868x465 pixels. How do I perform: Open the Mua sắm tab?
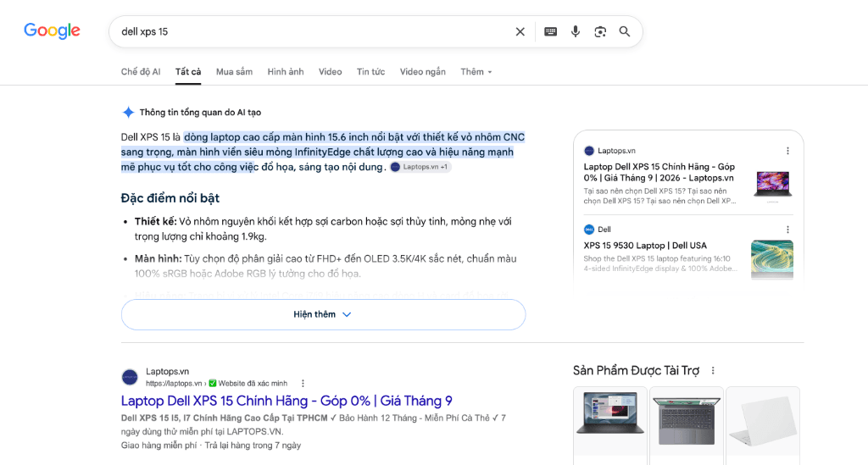pyautogui.click(x=234, y=72)
